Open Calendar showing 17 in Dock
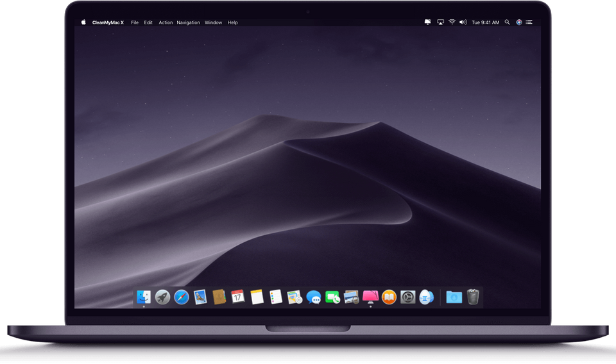The image size is (616, 364). pos(237,297)
